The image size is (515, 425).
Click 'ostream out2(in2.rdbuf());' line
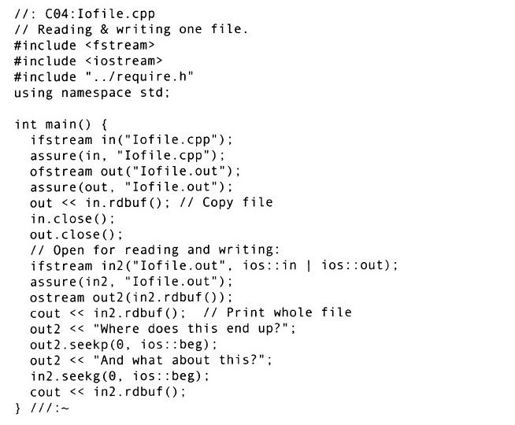[x=131, y=297]
